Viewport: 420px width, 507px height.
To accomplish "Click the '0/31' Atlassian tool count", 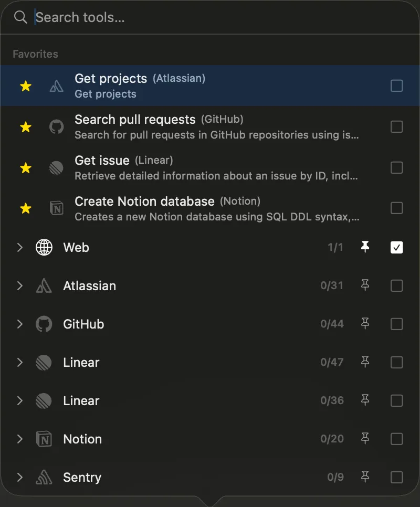I will 332,286.
